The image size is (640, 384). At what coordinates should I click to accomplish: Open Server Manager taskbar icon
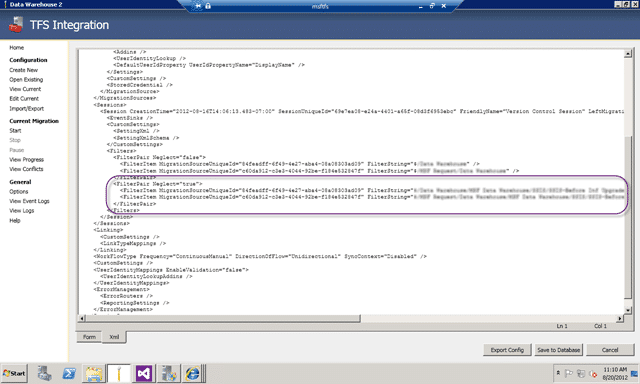pyautogui.click(x=44, y=373)
